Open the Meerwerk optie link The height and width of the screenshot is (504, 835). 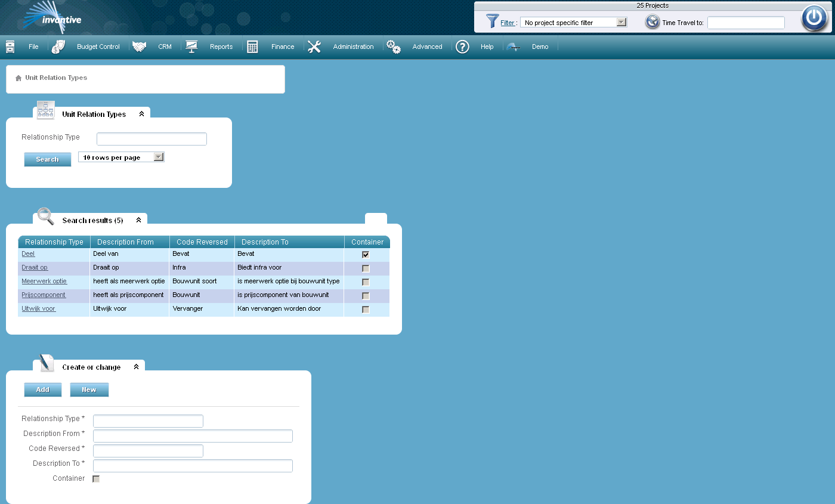tap(44, 282)
